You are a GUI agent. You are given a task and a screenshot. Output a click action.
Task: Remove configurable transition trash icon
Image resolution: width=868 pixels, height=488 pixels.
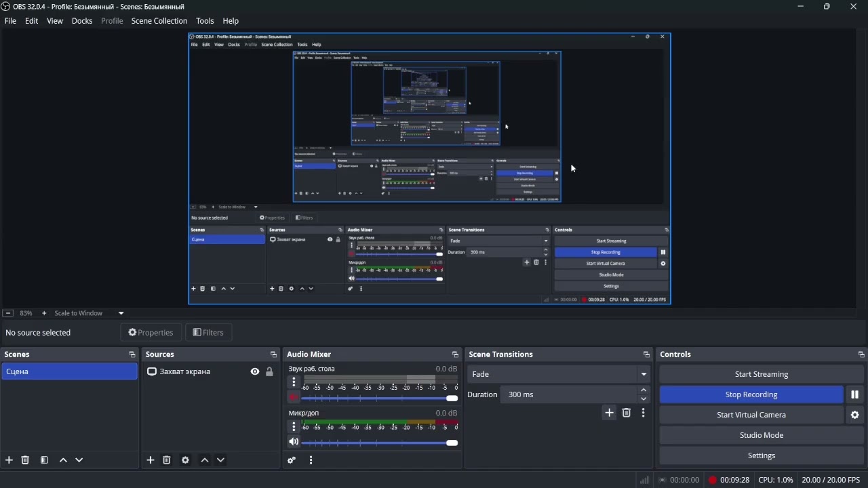click(x=627, y=413)
